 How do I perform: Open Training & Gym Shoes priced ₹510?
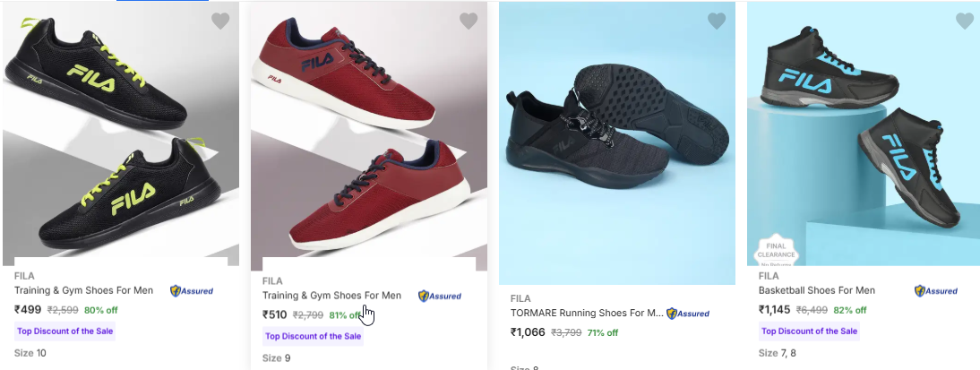[331, 296]
